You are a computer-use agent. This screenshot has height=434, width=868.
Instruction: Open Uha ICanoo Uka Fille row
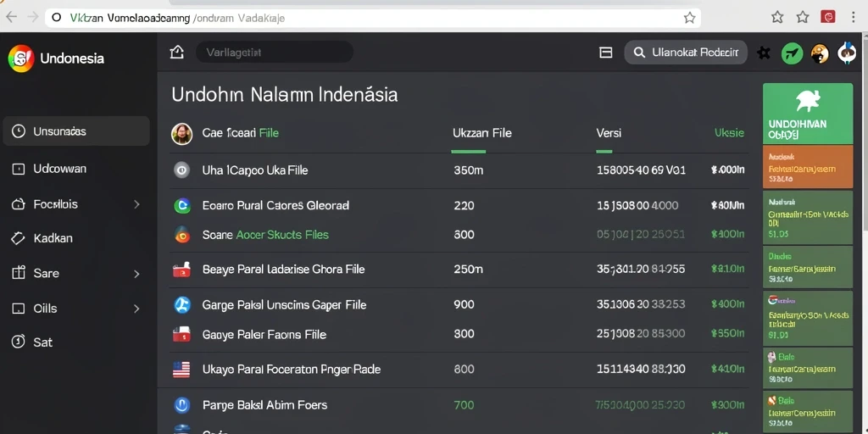coord(459,170)
